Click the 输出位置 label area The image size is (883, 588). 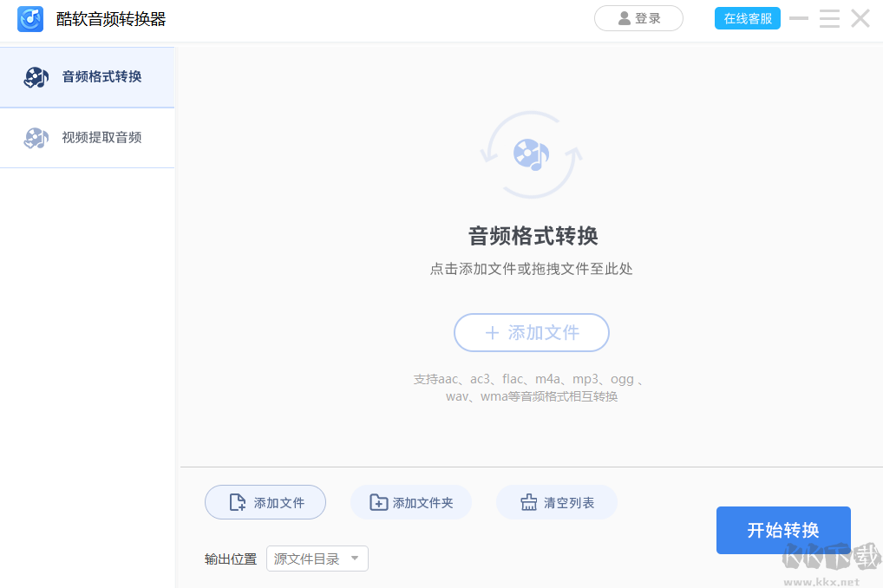pos(230,559)
